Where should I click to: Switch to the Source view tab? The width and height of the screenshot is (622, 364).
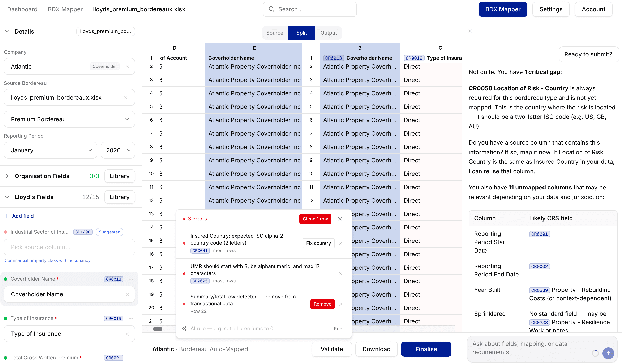[x=275, y=33]
